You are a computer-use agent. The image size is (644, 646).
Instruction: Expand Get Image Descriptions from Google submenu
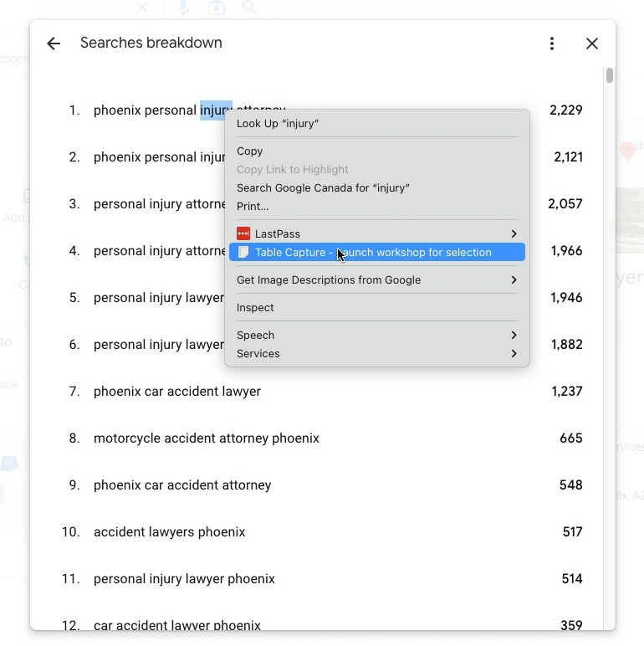tap(514, 280)
